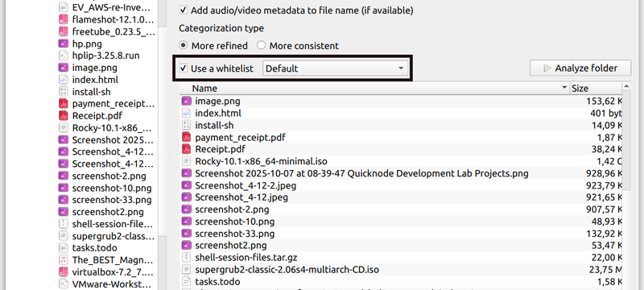Click the Analyze folder button

pyautogui.click(x=580, y=68)
